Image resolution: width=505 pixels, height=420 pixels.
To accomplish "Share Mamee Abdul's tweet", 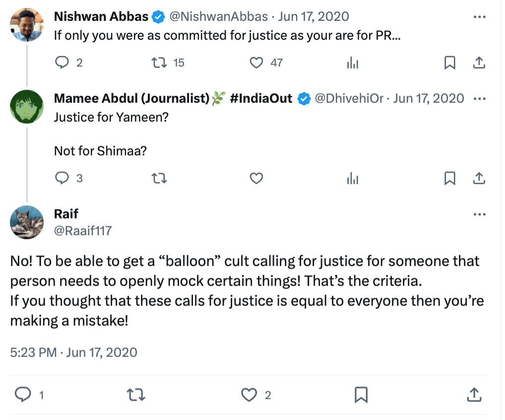I will (x=479, y=178).
